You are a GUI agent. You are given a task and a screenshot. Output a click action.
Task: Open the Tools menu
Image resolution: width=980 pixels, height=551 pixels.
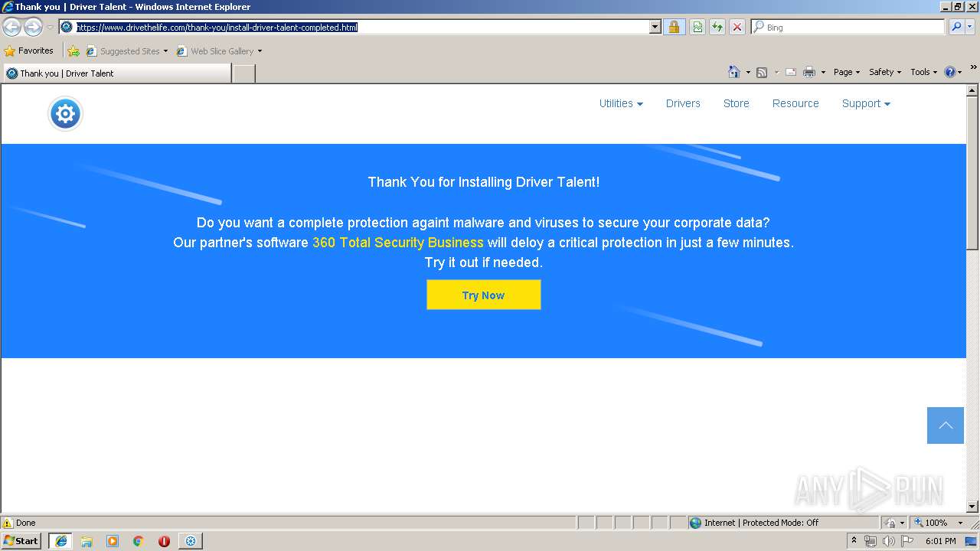pos(923,72)
